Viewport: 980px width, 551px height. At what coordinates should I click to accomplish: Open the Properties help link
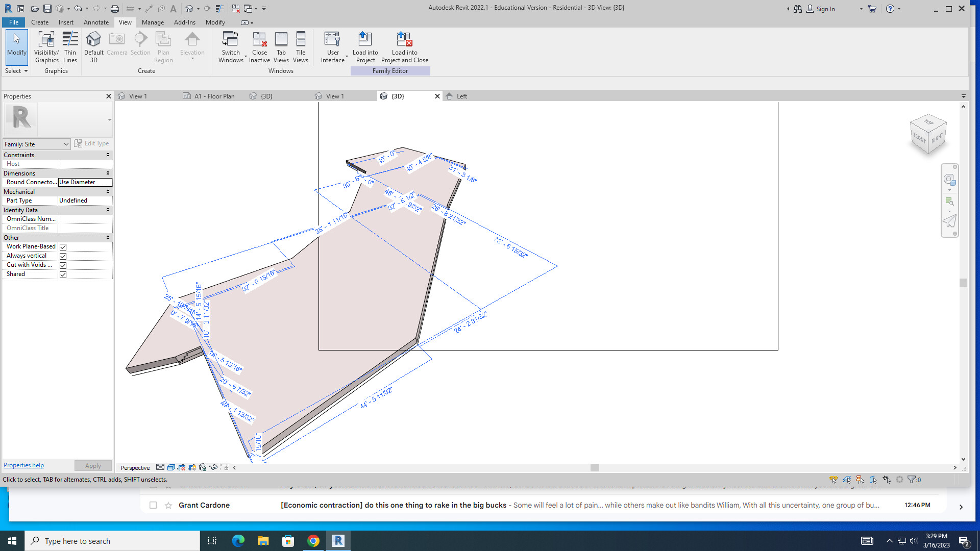coord(23,465)
